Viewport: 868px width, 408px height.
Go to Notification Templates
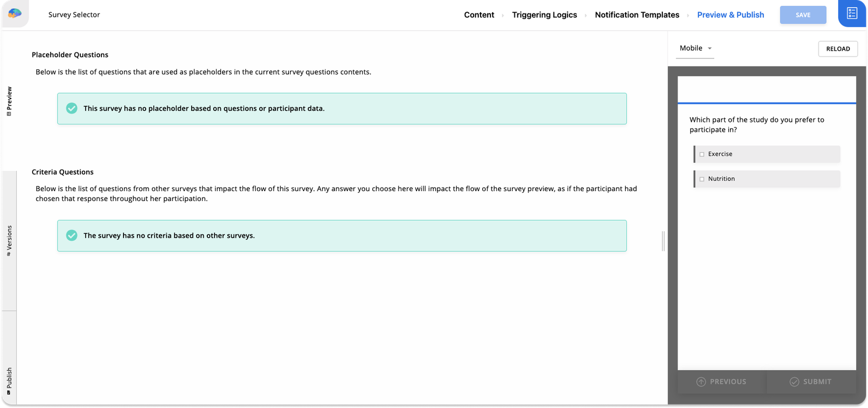(637, 15)
